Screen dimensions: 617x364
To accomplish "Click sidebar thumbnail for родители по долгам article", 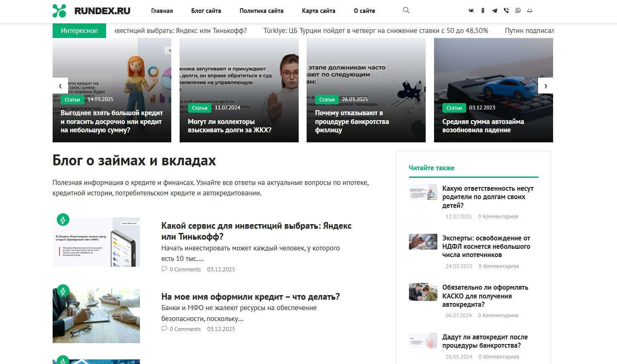I will click(423, 192).
